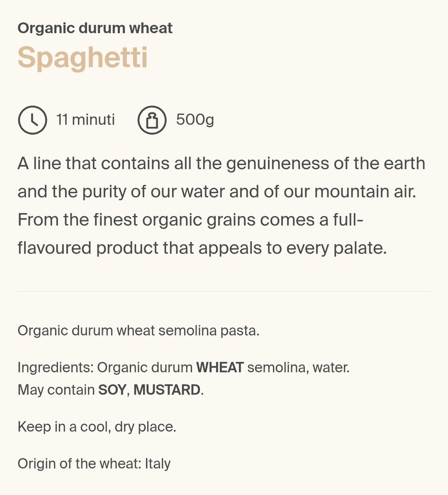Click the clock cooking time icon
The height and width of the screenshot is (495, 448).
(x=32, y=120)
